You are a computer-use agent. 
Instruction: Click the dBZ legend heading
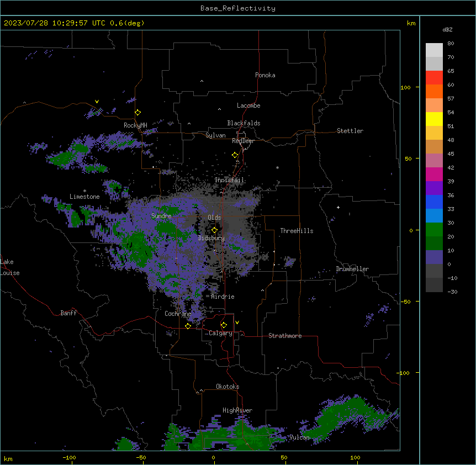tap(447, 30)
